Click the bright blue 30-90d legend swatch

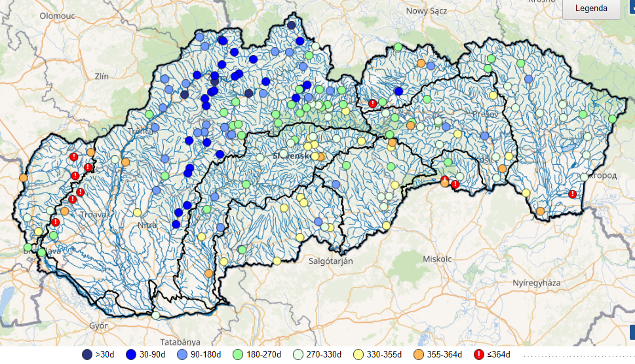pyautogui.click(x=131, y=354)
